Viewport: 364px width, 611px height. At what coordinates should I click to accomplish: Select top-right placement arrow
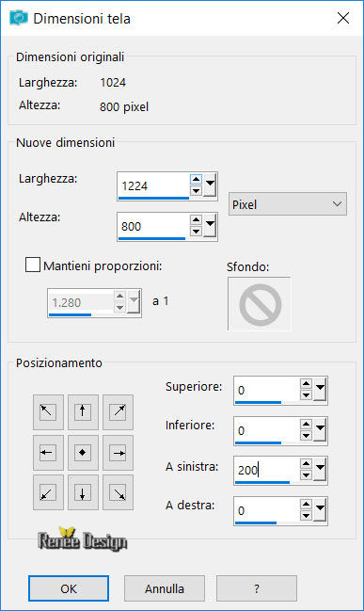pos(118,412)
